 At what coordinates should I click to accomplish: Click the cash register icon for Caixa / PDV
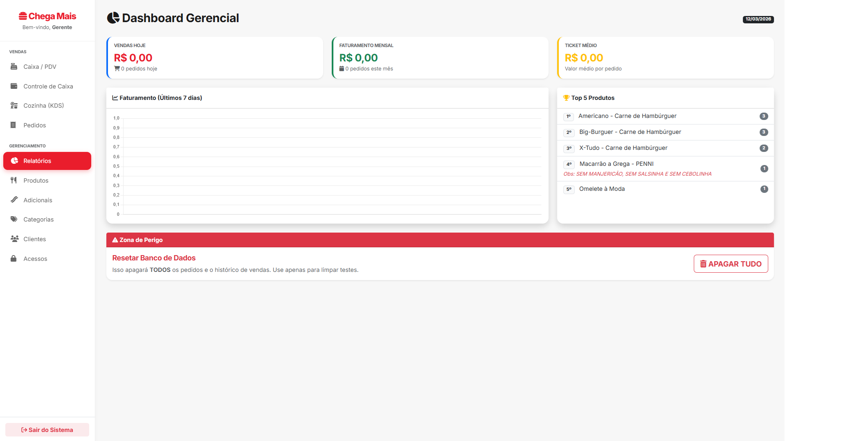point(14,66)
